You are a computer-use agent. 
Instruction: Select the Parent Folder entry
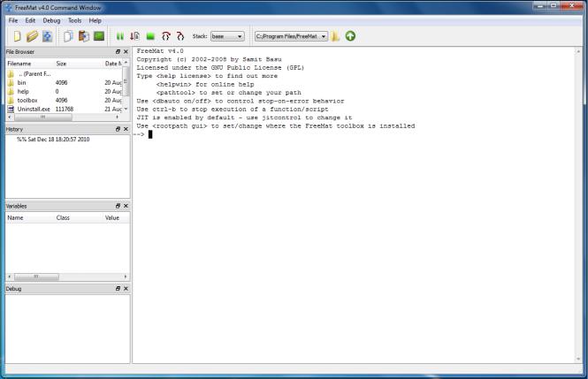point(65,74)
